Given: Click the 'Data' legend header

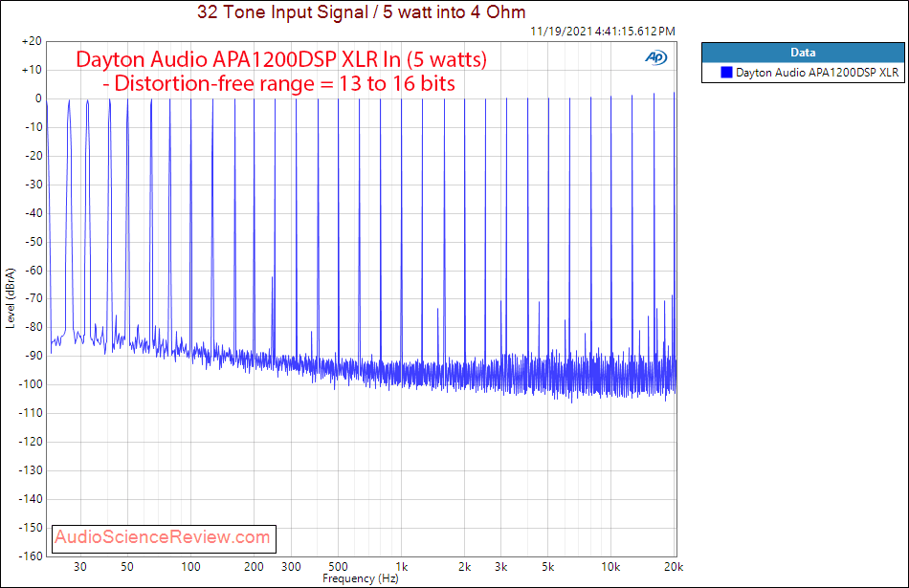Looking at the screenshot, I should [803, 53].
